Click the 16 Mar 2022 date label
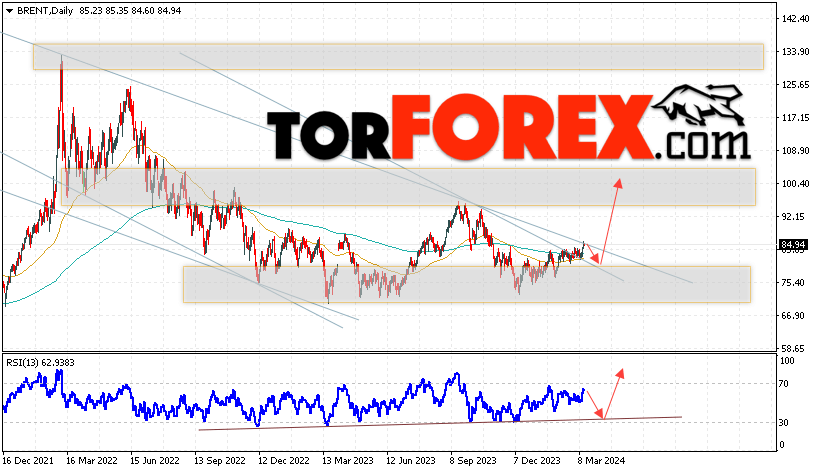 [92, 461]
